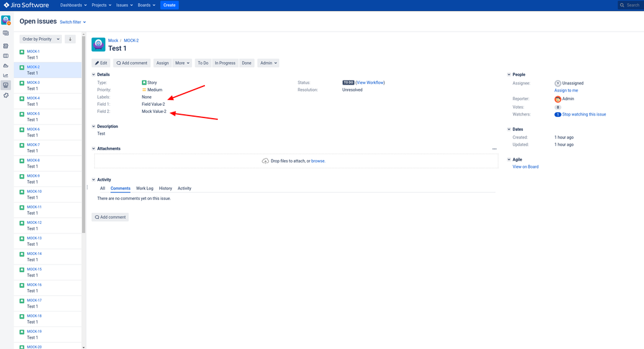Screen dimensions: 644x349
Task: Select the Comments tab
Action: pyautogui.click(x=121, y=188)
